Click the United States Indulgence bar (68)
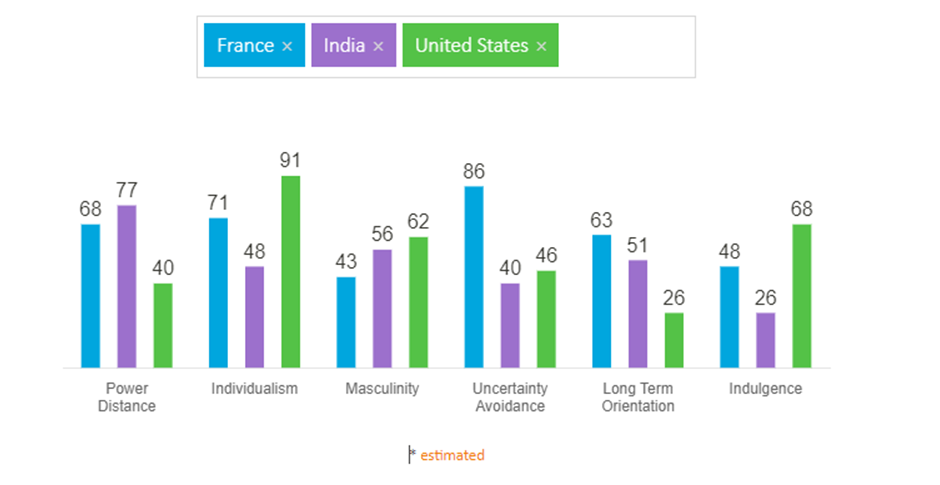The image size is (940, 485). click(x=802, y=295)
